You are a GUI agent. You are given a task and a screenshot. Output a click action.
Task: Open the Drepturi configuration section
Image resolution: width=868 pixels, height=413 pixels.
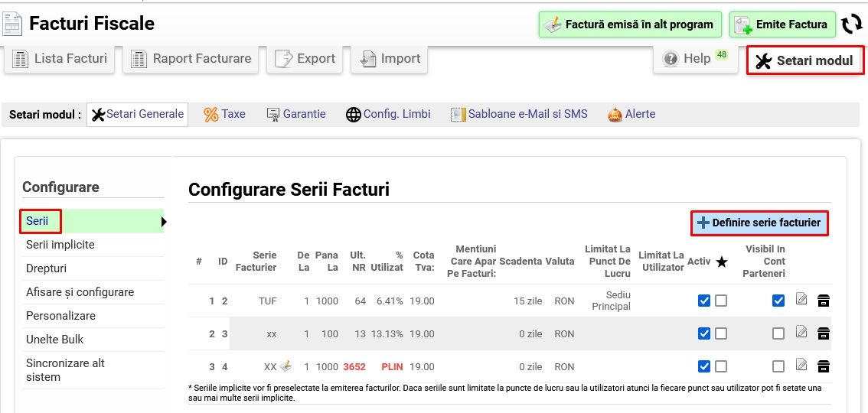point(46,268)
